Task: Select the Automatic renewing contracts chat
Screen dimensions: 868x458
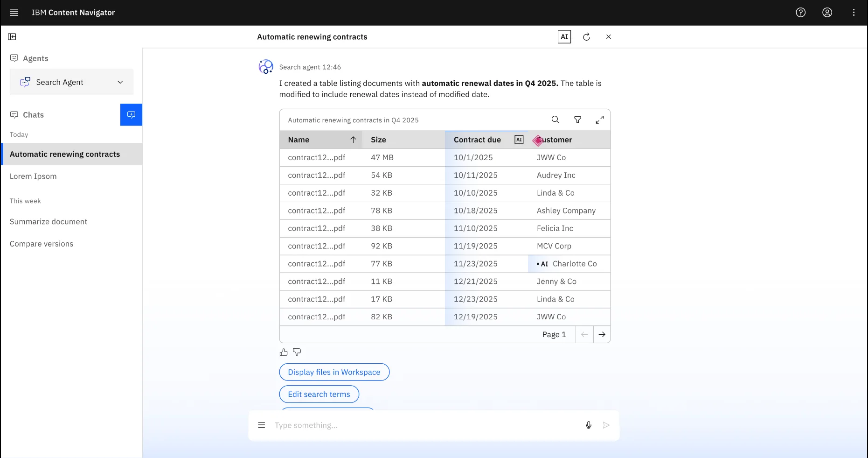Action: (x=72, y=154)
